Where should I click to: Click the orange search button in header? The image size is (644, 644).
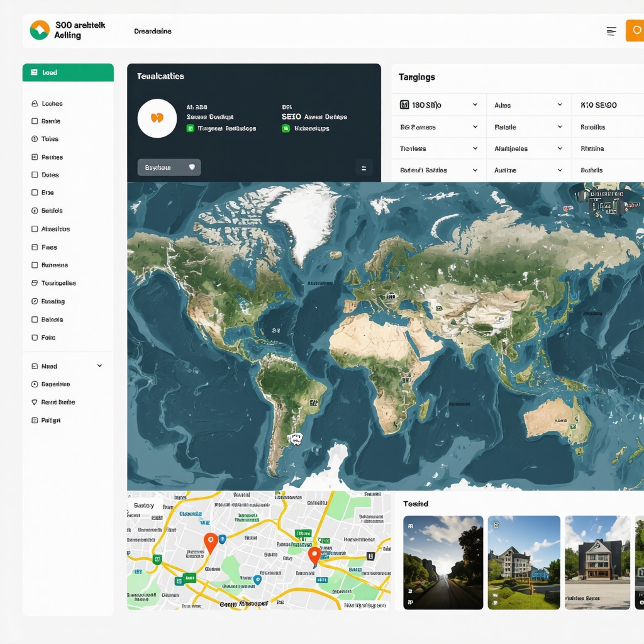click(x=635, y=30)
